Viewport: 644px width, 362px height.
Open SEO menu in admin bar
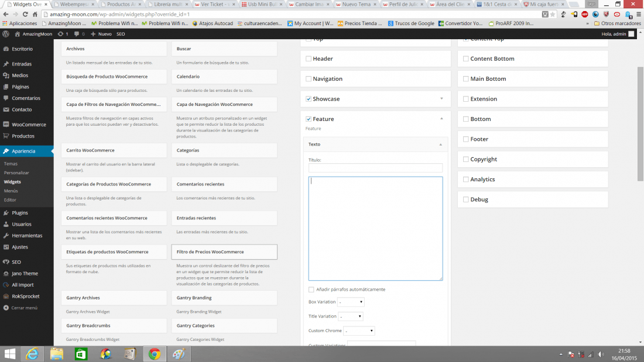tap(121, 34)
